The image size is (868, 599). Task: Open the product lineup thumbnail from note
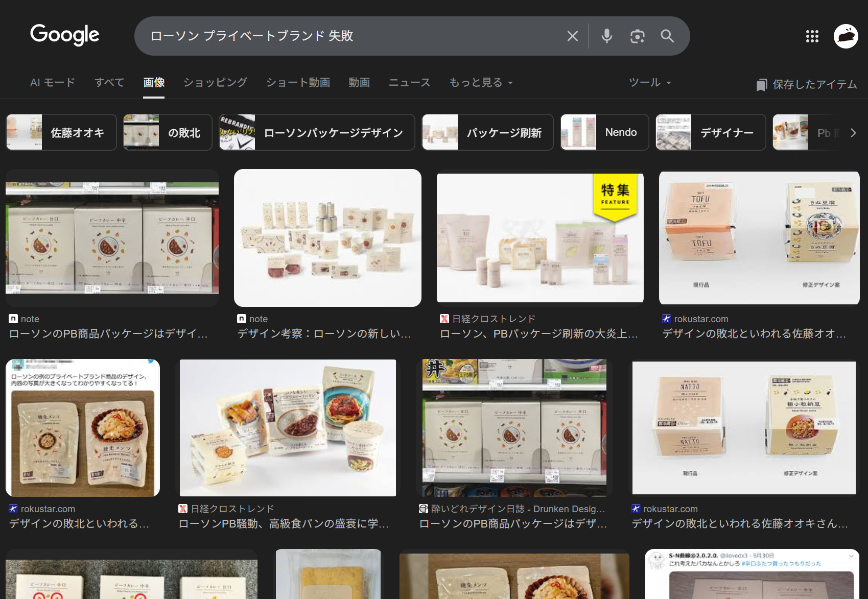click(327, 238)
